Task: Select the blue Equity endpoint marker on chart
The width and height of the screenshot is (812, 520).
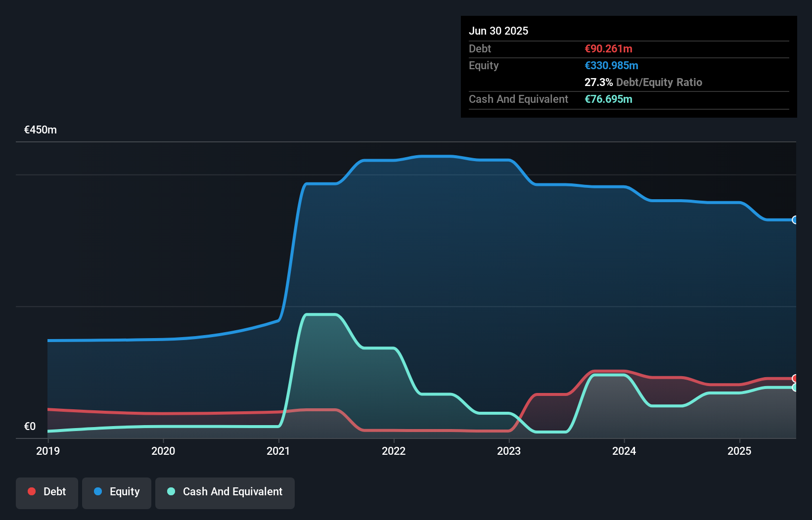Action: tap(795, 220)
